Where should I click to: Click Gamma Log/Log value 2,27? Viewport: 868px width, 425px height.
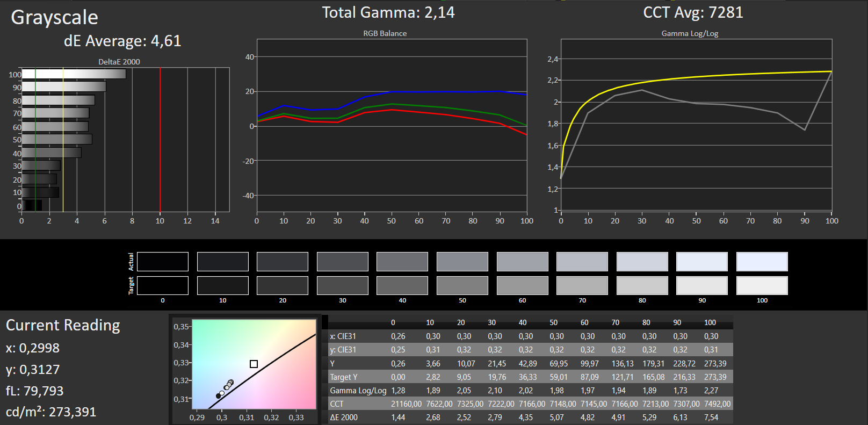[711, 391]
